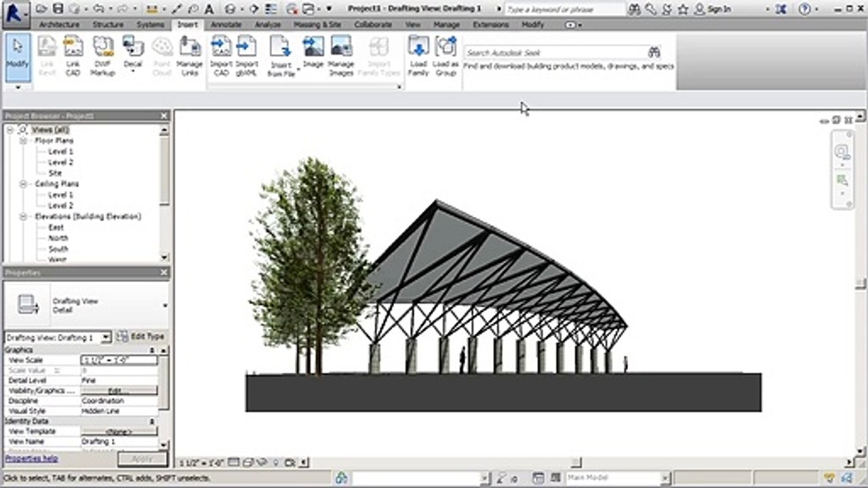The width and height of the screenshot is (868, 488).
Task: Open the Drafting View: Drafting 1 instance dropdown
Action: click(x=106, y=338)
